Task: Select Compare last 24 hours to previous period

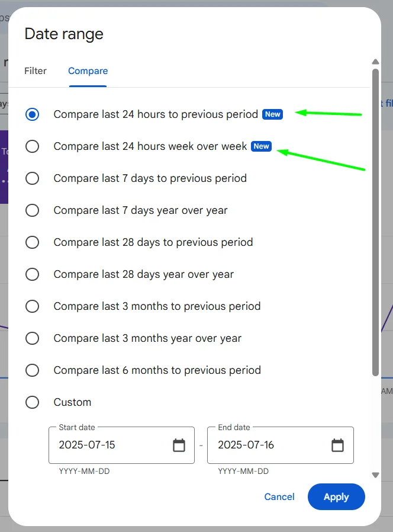Action: 32,114
